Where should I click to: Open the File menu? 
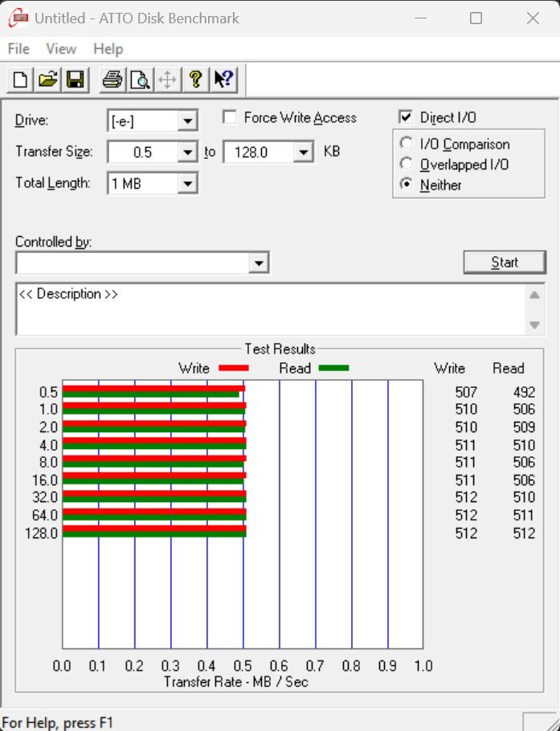click(x=18, y=48)
